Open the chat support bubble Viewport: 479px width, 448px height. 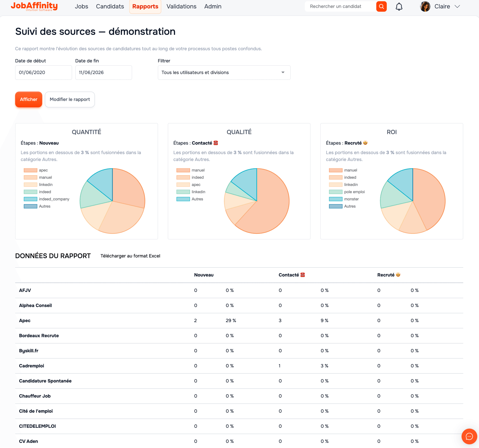pos(469,437)
